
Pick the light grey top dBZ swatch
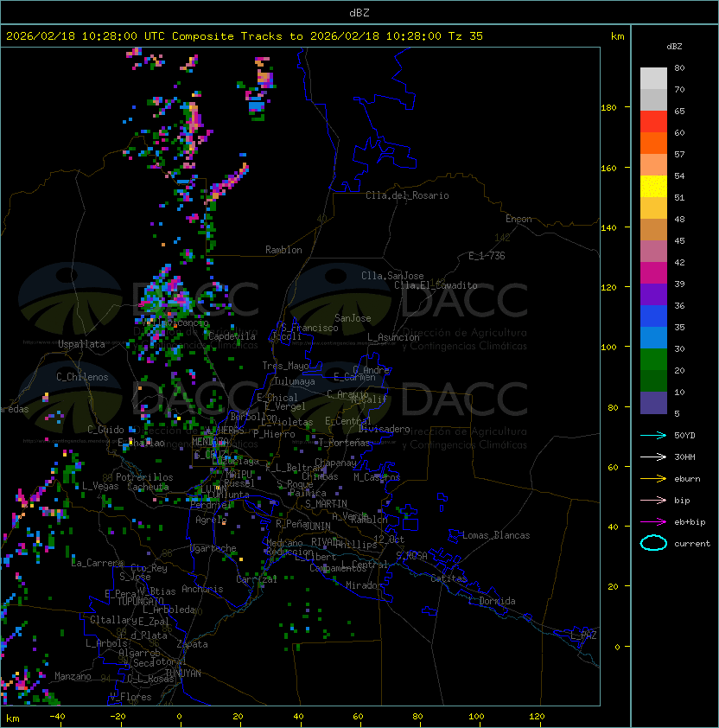653,79
